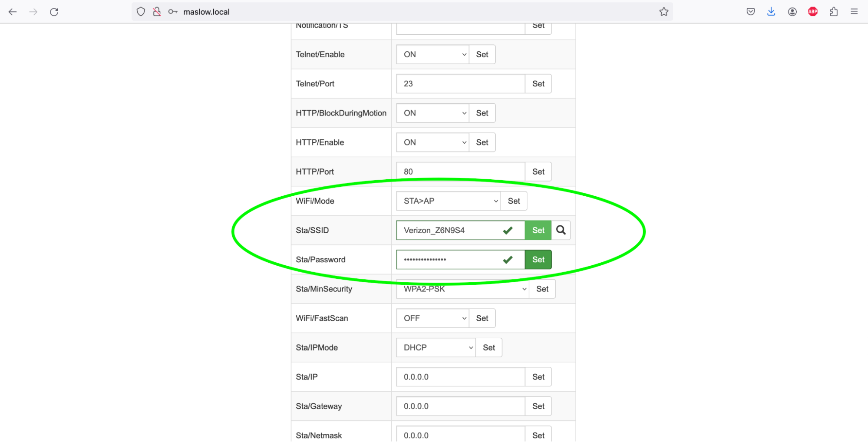Go back using browser back arrow
The height and width of the screenshot is (442, 868).
(x=13, y=12)
